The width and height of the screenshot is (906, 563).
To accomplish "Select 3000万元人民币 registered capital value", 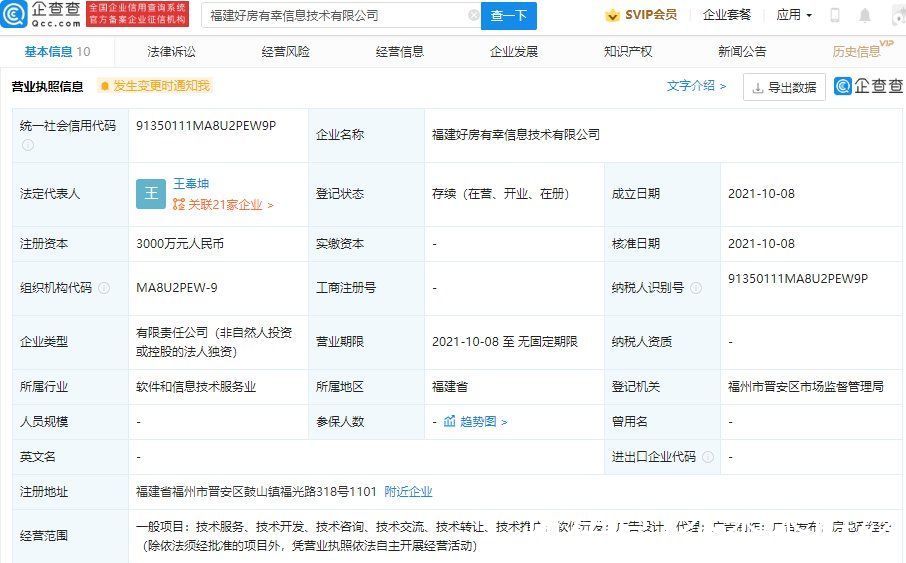I will [180, 243].
